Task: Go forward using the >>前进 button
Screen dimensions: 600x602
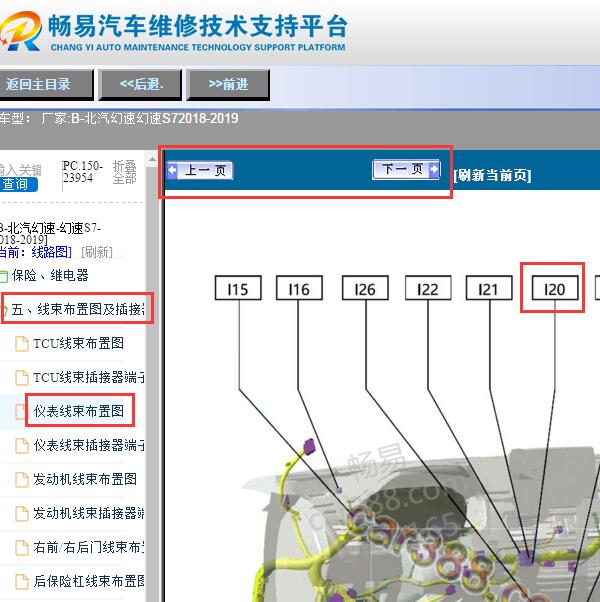Action: pos(228,84)
